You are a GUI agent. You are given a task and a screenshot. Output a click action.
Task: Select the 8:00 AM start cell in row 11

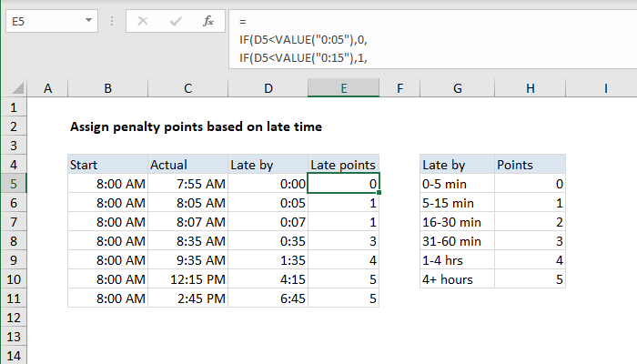point(107,298)
